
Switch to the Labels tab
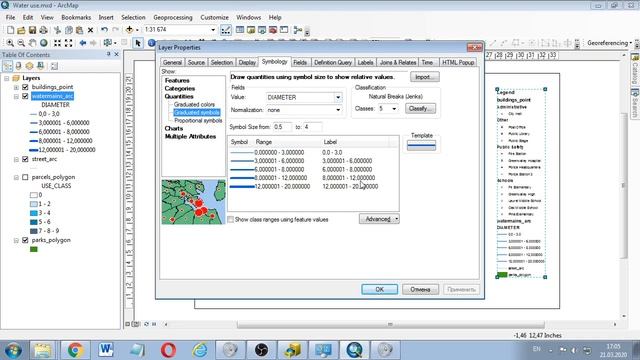click(365, 62)
